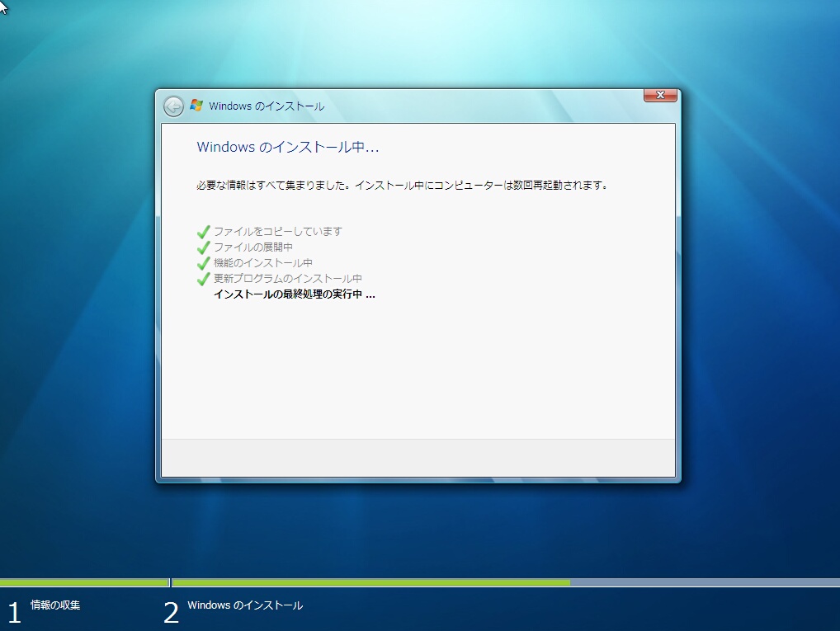Click the Windows flag logo in the title bar
Viewport: 840px width, 631px height.
click(x=196, y=106)
